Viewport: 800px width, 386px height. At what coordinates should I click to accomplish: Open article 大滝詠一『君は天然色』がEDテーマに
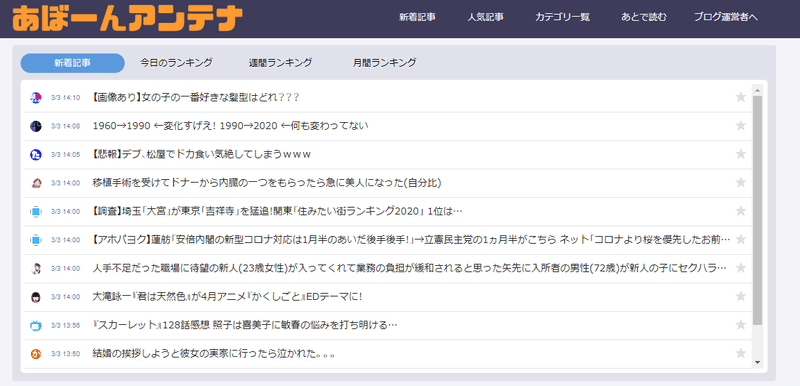click(x=227, y=297)
